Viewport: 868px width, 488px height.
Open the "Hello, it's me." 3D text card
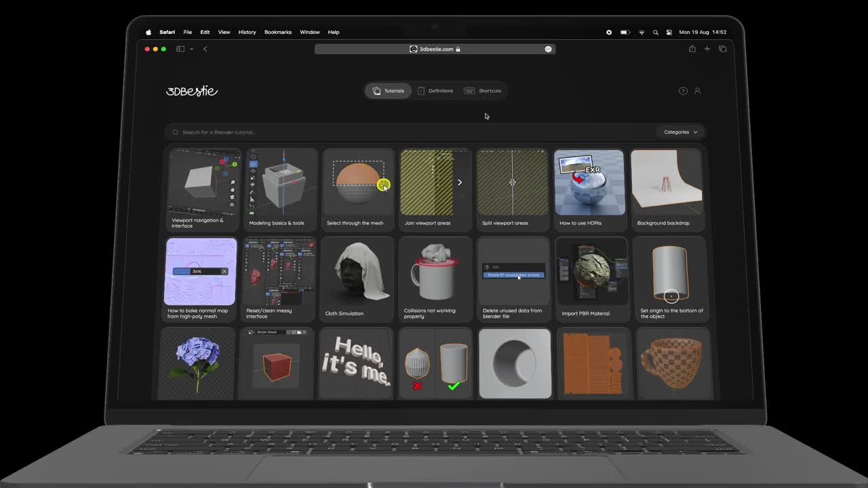[x=356, y=364]
